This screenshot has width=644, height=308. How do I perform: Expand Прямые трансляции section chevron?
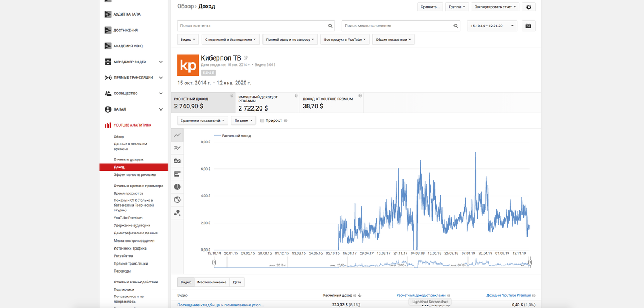tap(161, 77)
